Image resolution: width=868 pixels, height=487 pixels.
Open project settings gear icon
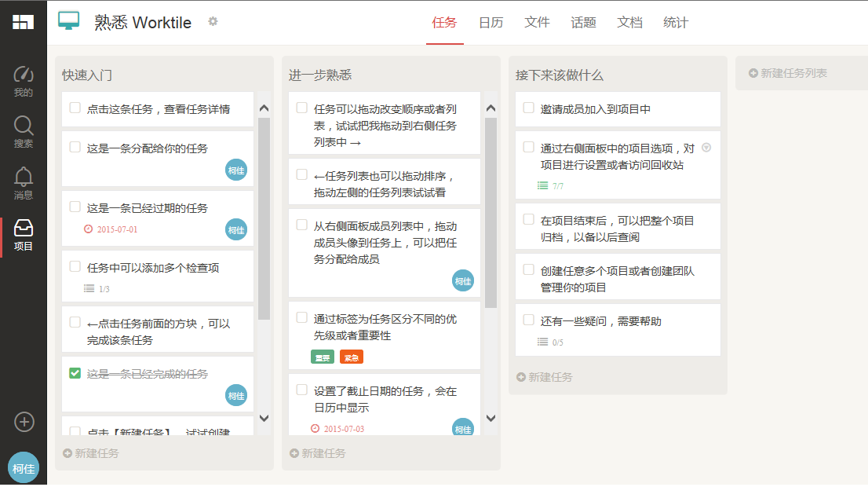(x=213, y=22)
